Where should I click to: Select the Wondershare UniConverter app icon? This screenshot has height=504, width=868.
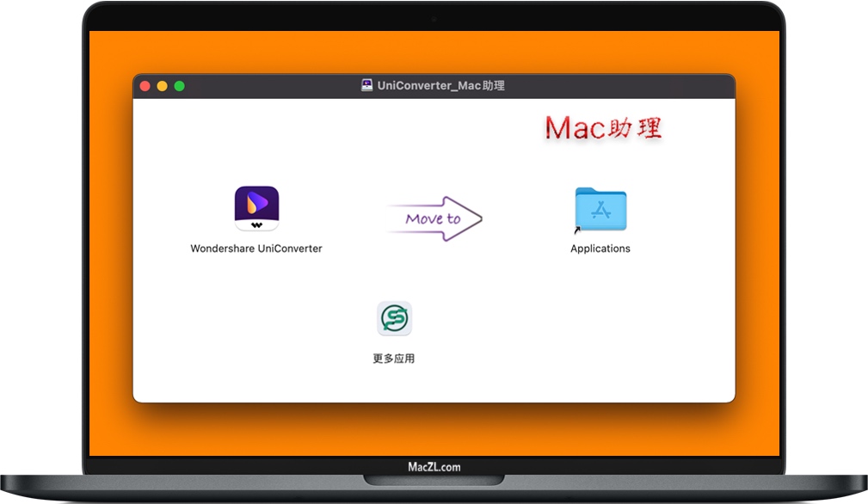[x=256, y=208]
